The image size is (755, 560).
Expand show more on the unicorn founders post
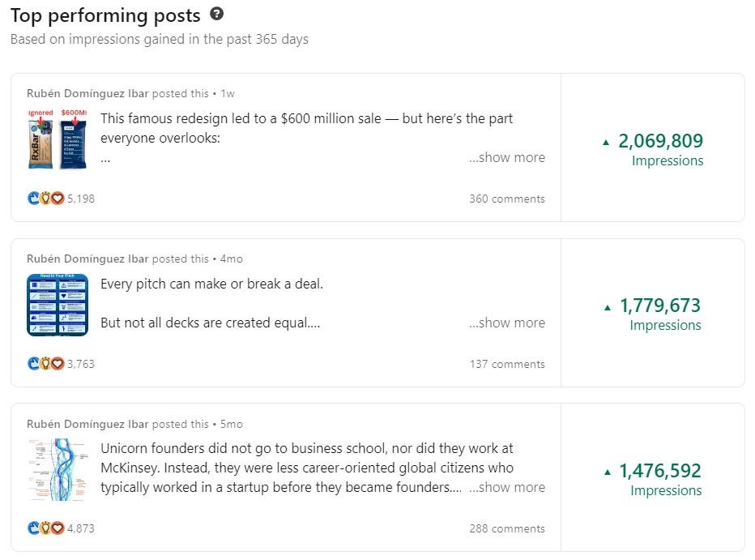pos(507,487)
